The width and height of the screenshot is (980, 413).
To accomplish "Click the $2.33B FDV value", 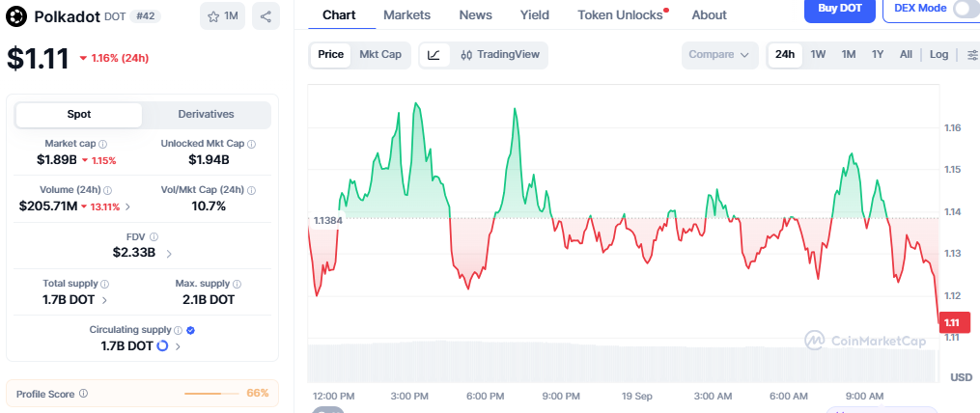I will [x=134, y=253].
